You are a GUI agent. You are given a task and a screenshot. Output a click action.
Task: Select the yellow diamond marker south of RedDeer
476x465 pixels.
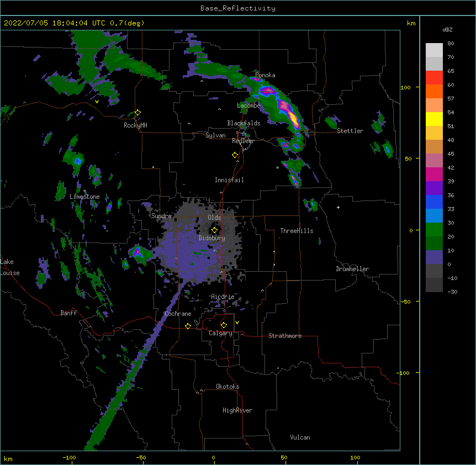coord(235,155)
